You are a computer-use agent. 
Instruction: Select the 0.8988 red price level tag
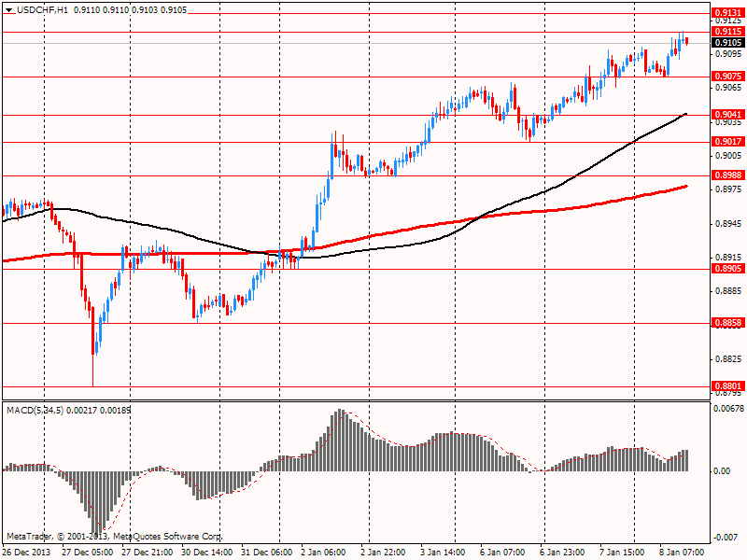click(x=726, y=175)
